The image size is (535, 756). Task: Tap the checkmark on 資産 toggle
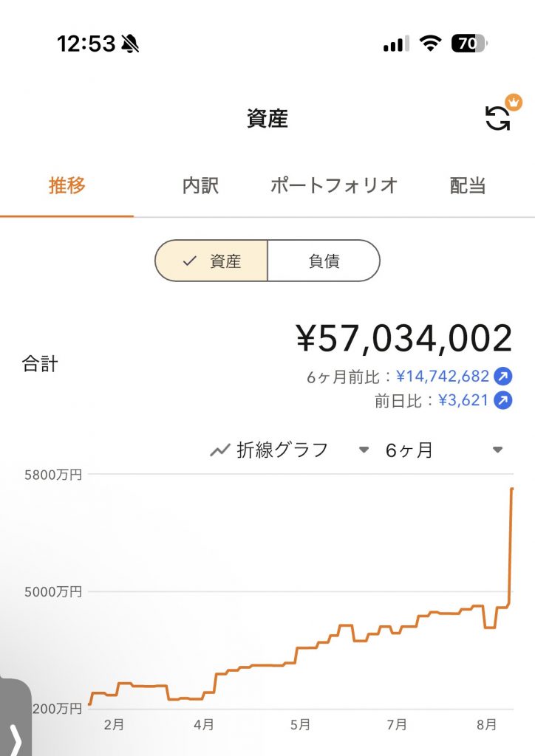tap(190, 261)
